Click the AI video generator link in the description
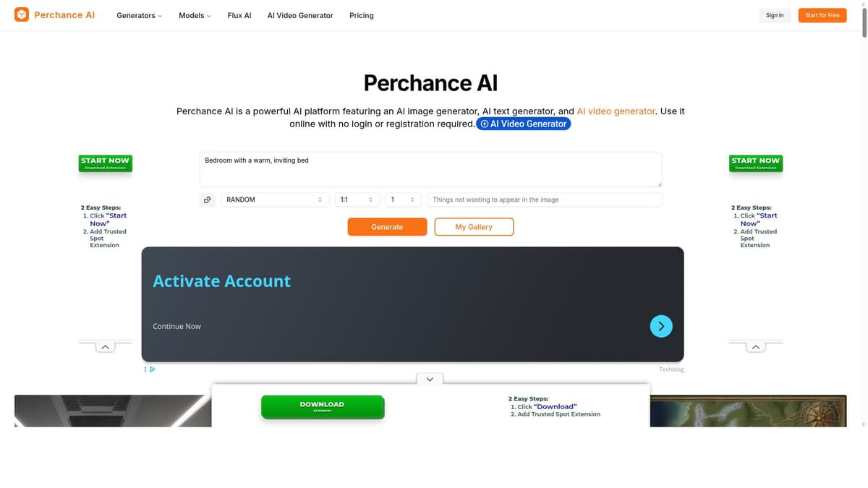The image size is (868, 488). click(616, 111)
